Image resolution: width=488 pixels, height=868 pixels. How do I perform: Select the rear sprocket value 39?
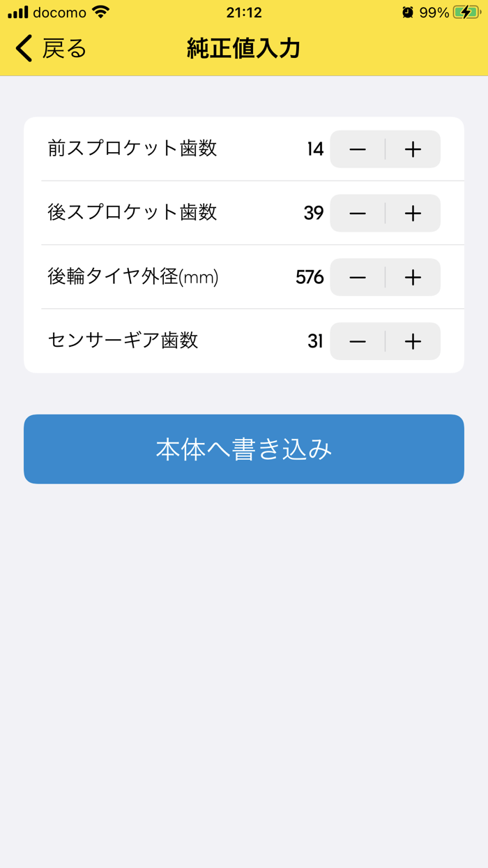[x=314, y=214]
